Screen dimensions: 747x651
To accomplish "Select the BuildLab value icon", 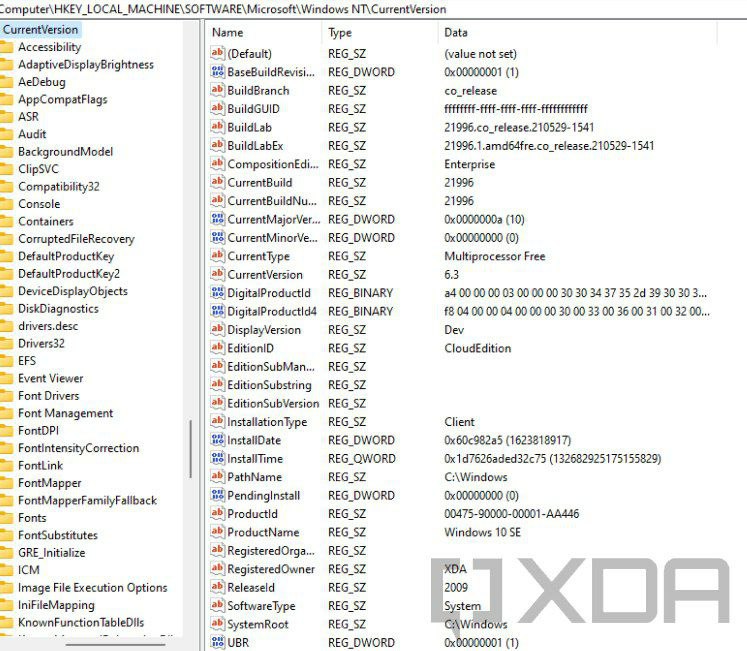I will tap(217, 127).
